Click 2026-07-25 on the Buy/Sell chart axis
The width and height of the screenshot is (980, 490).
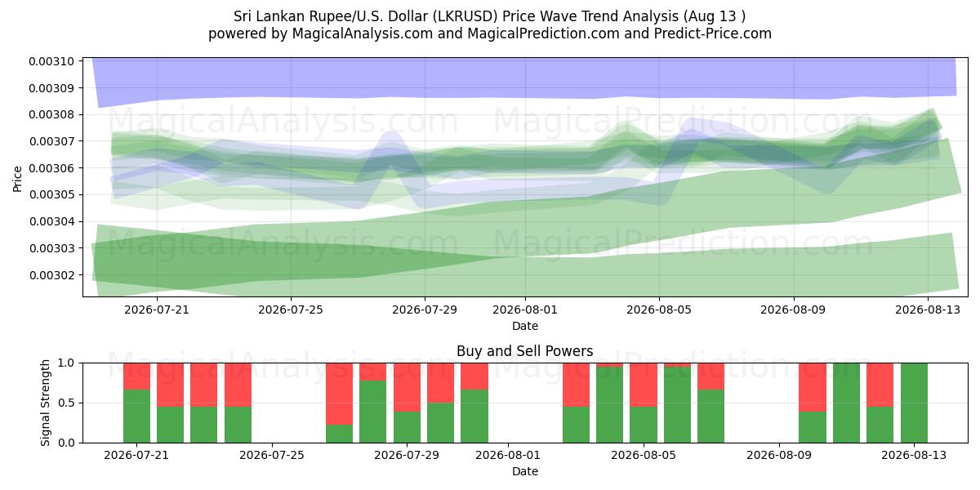[272, 456]
